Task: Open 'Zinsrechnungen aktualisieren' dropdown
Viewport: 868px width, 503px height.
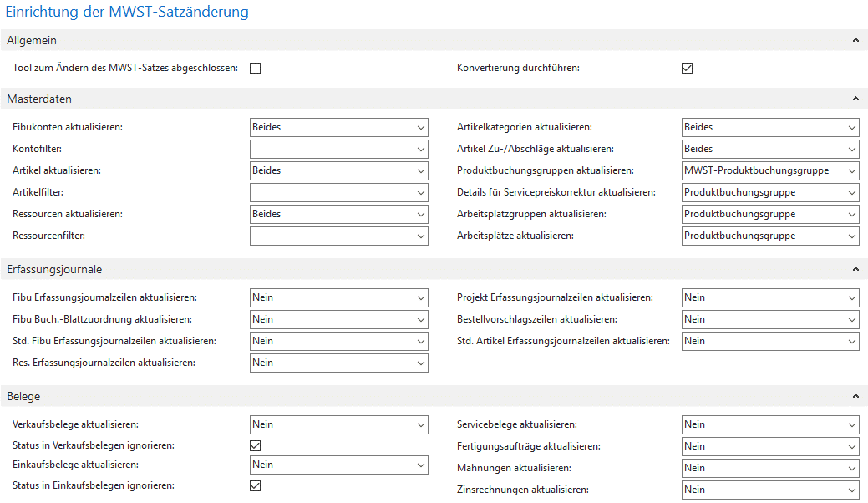Action: (x=770, y=490)
